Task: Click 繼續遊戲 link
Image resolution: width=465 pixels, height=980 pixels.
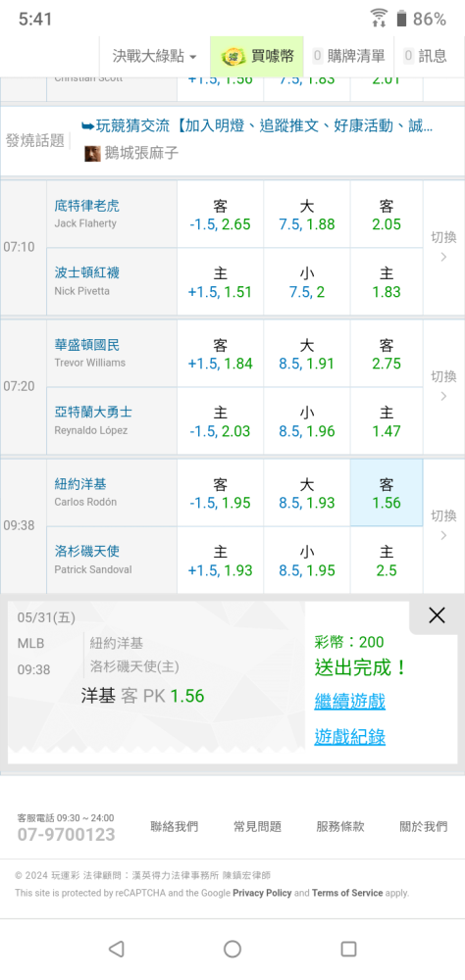Action: click(350, 702)
